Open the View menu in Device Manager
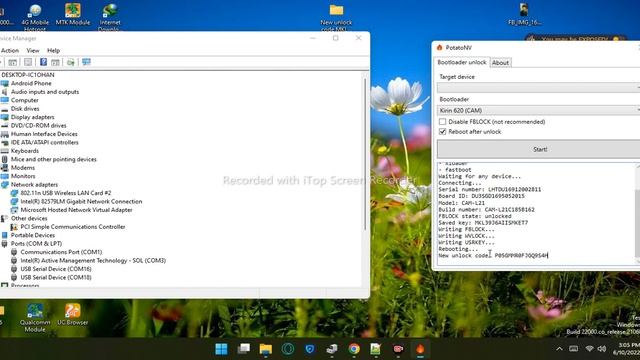640x360 pixels. pyautogui.click(x=33, y=51)
